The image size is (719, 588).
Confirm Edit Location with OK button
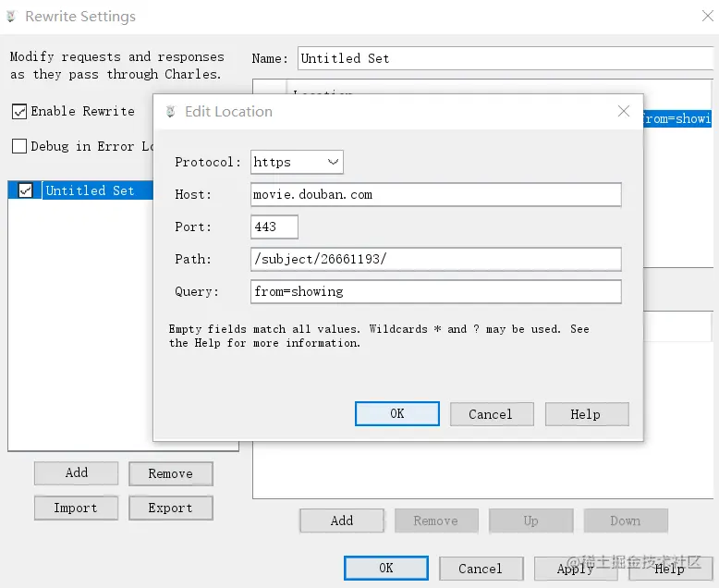coord(397,413)
